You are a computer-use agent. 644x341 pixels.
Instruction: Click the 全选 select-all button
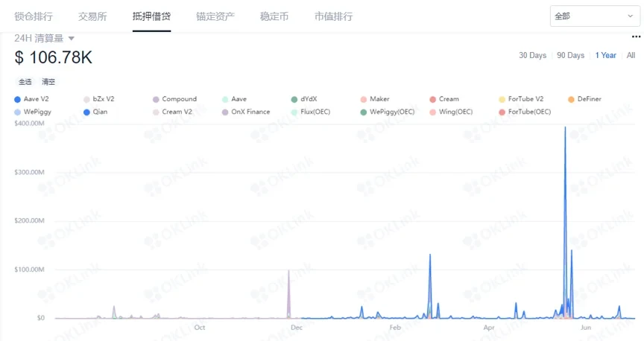tap(25, 82)
